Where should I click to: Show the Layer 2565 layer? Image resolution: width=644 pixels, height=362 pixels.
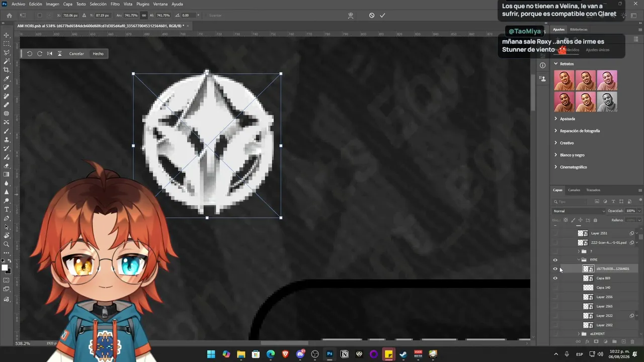[555, 306]
